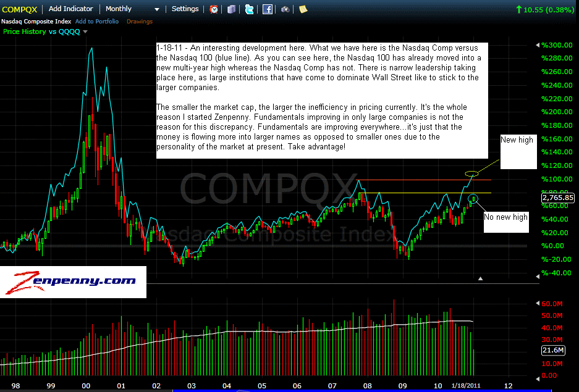Open the yellow sticky note icon
Screen dimensions: 579x392
click(303, 9)
